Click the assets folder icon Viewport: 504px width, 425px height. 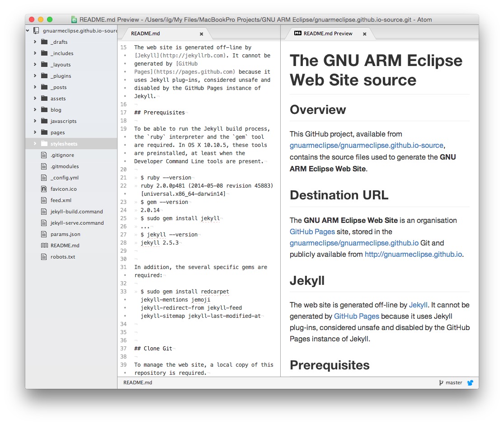pyautogui.click(x=44, y=99)
